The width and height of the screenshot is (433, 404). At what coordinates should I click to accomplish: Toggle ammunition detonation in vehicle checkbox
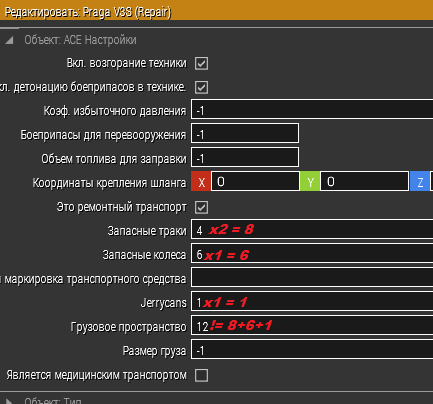click(x=201, y=87)
